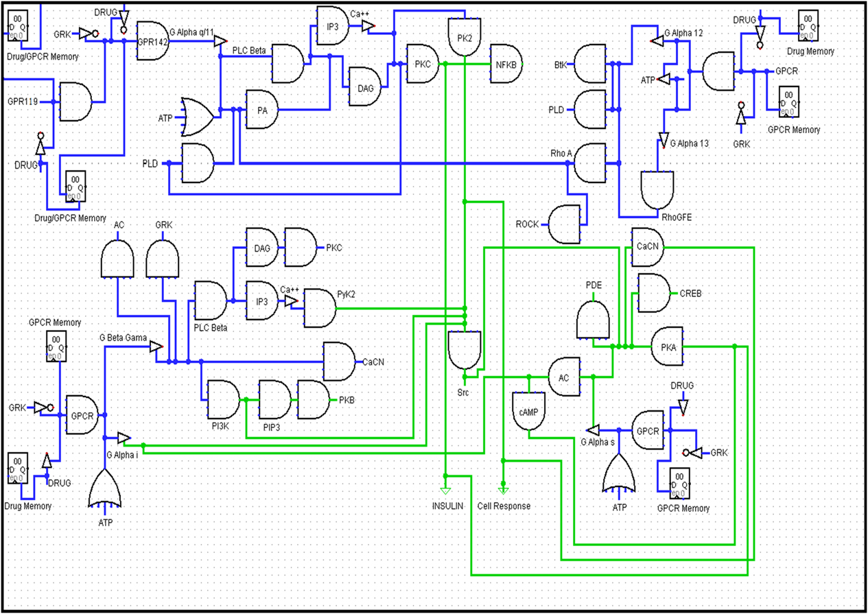868x614 pixels.
Task: Select the G Beta Gama buffer
Action: (x=156, y=347)
